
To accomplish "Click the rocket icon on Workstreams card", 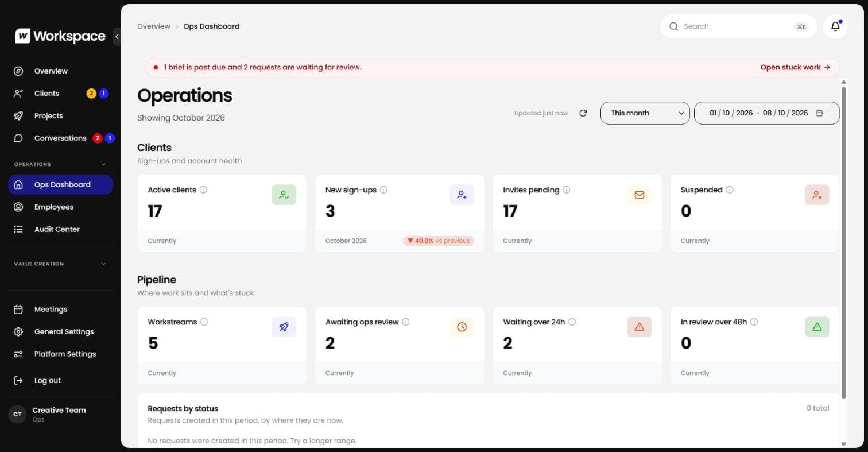I will [x=284, y=327].
